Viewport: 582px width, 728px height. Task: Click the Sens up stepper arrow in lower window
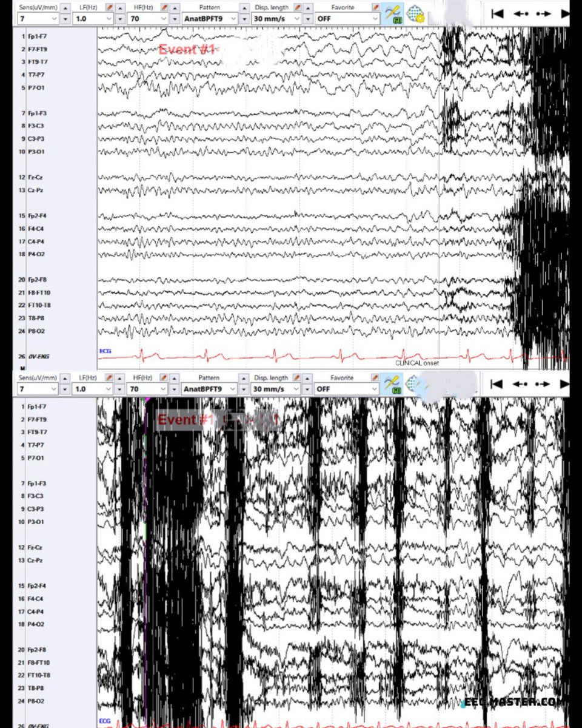[65, 378]
